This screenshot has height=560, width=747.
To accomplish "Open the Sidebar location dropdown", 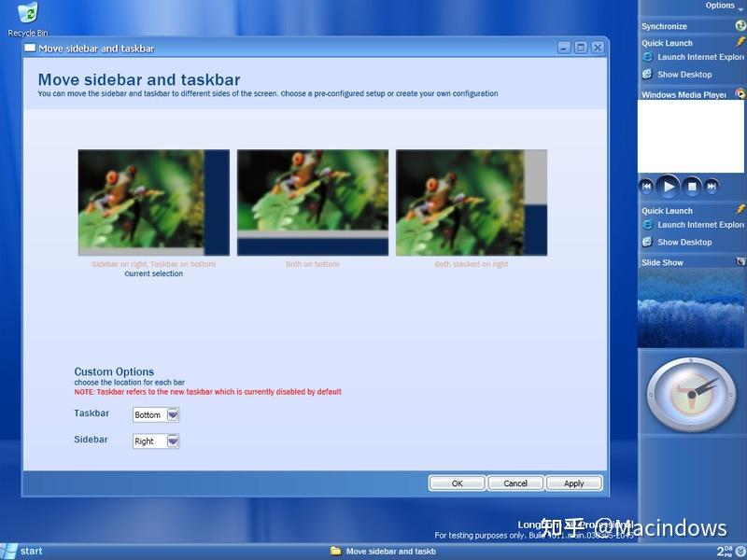I will (172, 441).
